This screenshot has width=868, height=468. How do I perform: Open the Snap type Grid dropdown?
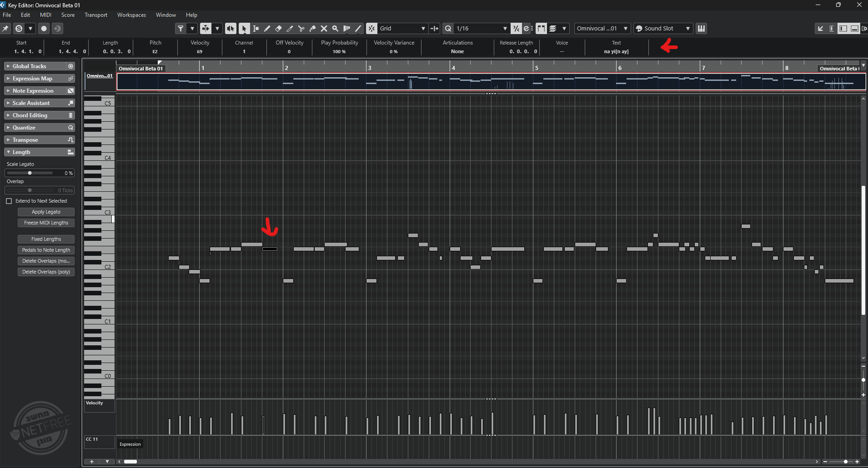click(402, 29)
